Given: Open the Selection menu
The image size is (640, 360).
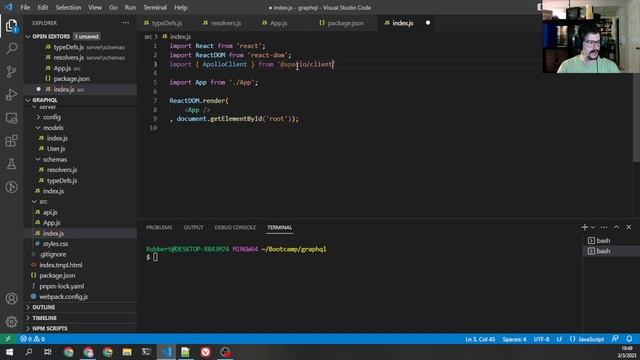Looking at the screenshot, I should click(x=68, y=7).
